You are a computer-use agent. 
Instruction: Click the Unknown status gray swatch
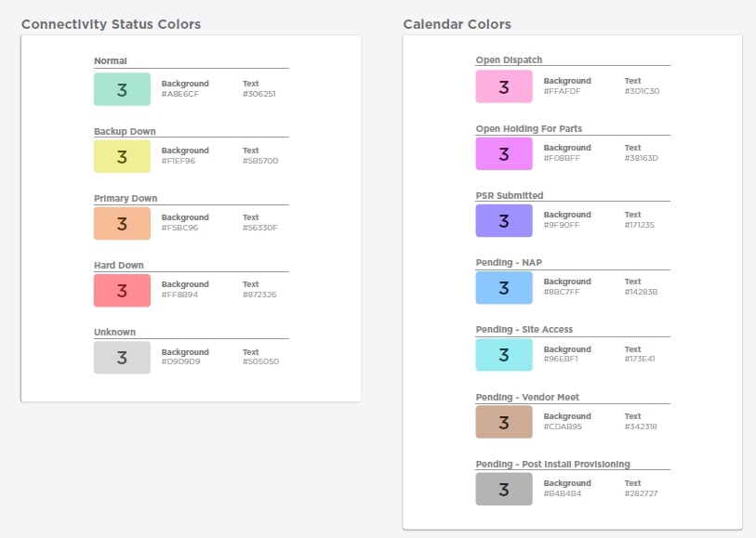(x=122, y=358)
